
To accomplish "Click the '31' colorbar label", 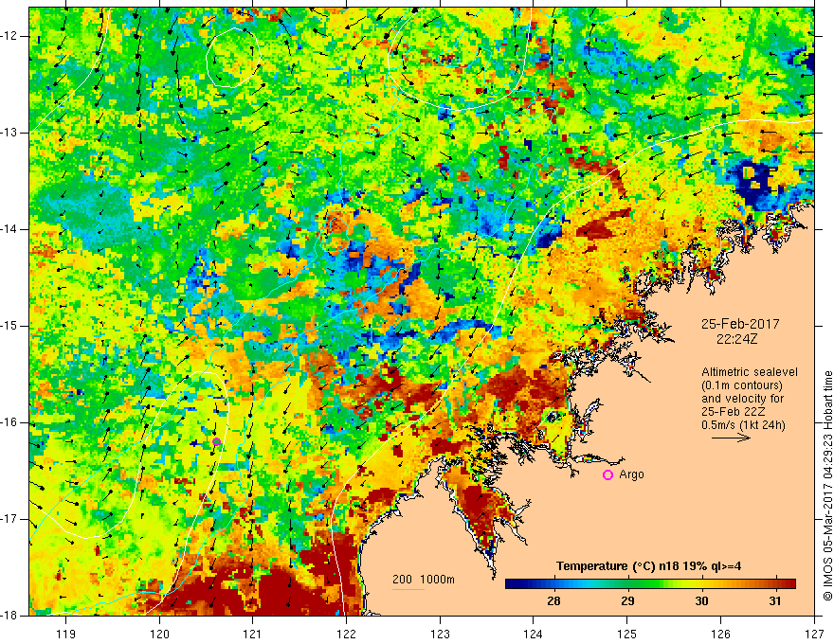I will click(775, 601).
